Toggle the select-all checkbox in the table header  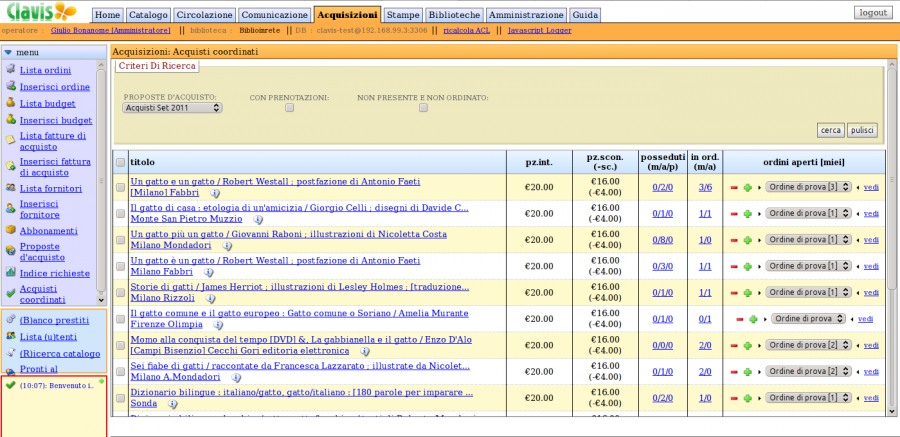tap(121, 162)
